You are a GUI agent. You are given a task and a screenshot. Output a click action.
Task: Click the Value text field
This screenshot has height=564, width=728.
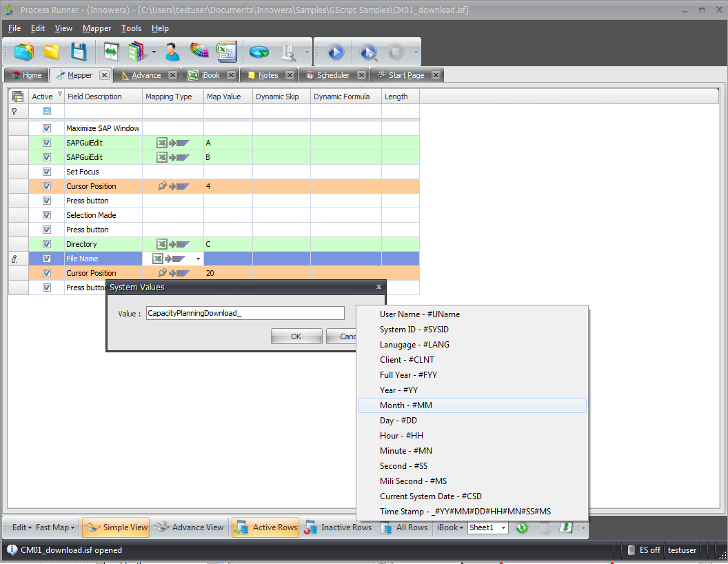tap(244, 313)
